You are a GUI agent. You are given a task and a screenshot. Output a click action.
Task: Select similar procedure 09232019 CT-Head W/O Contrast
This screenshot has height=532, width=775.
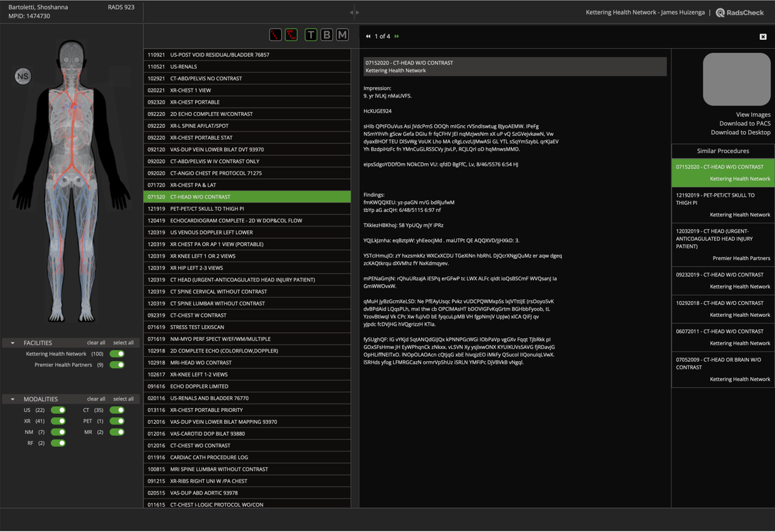point(723,281)
